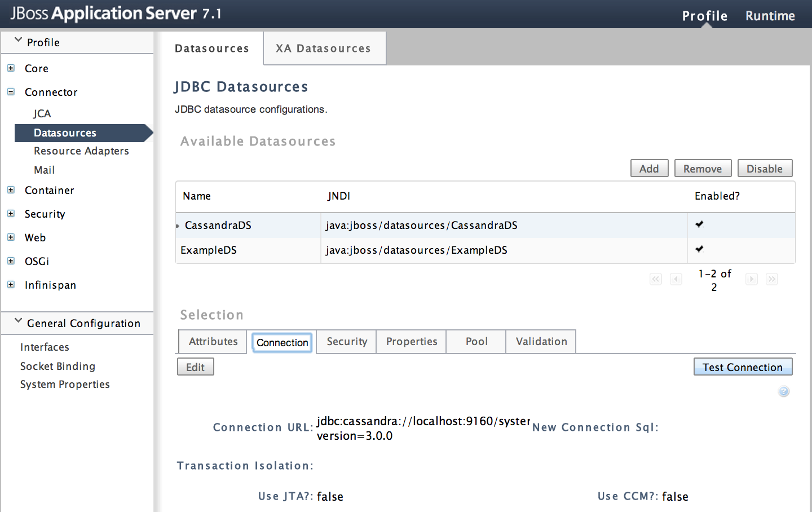Test the CassandraDS connection
This screenshot has height=512, width=812.
click(743, 367)
